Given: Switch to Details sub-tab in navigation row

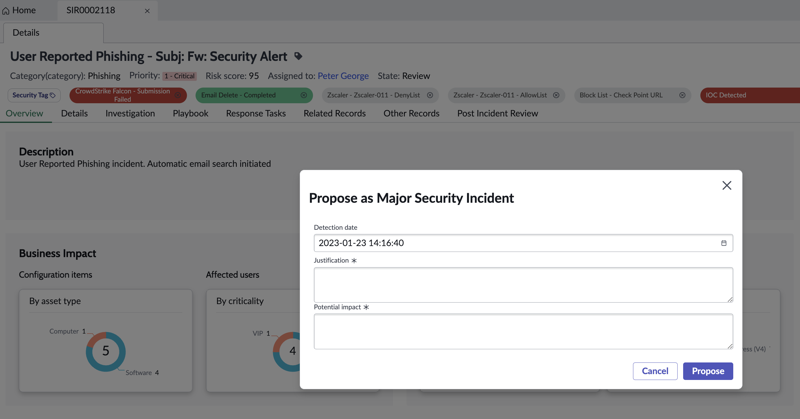Looking at the screenshot, I should click(74, 113).
